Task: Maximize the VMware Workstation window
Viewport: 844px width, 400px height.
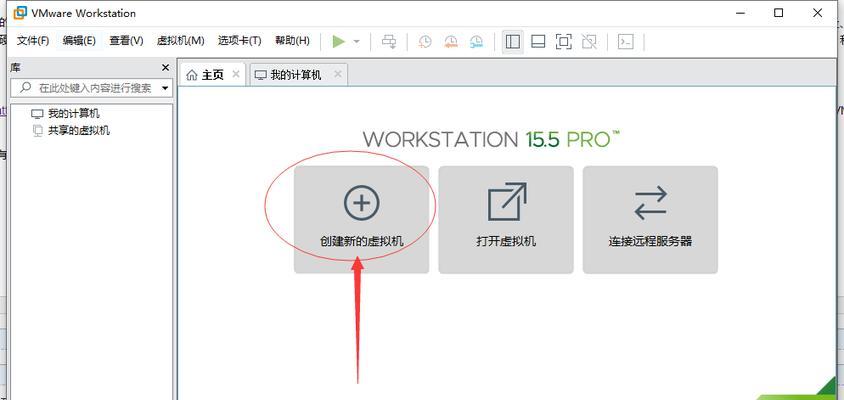Action: tap(778, 13)
